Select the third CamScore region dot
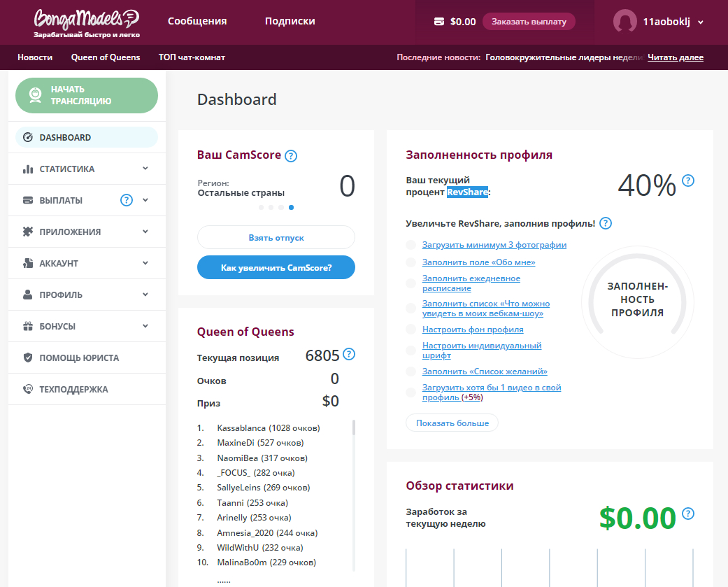Image resolution: width=728 pixels, height=587 pixels. pos(281,208)
